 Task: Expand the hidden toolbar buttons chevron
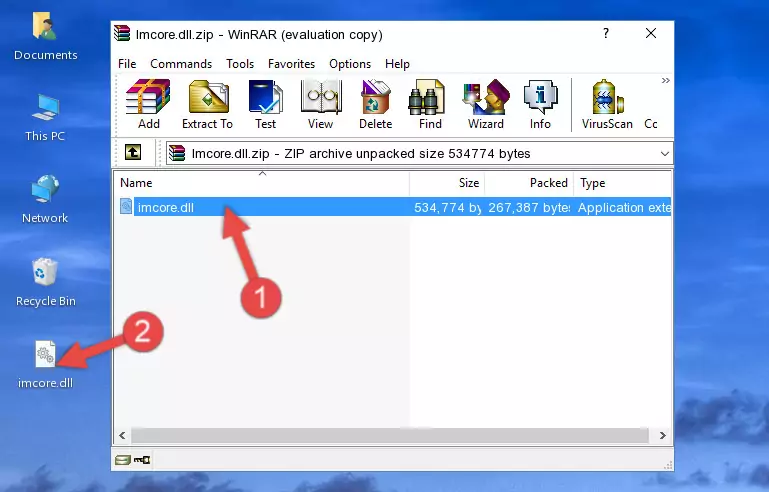click(x=666, y=80)
